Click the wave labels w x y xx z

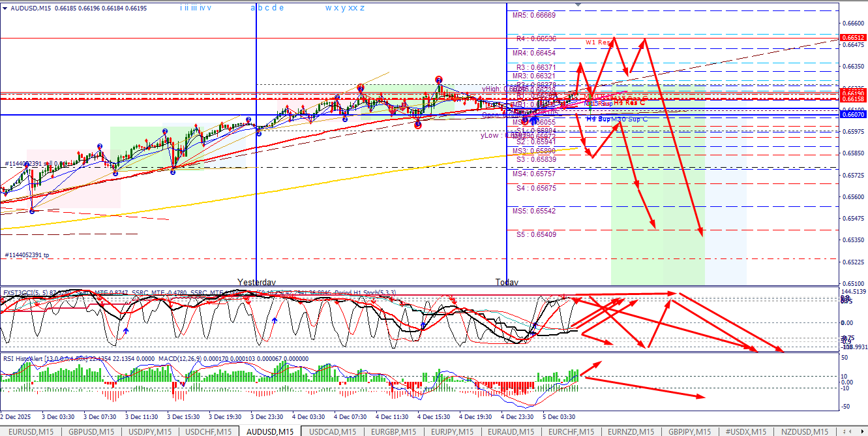click(345, 8)
